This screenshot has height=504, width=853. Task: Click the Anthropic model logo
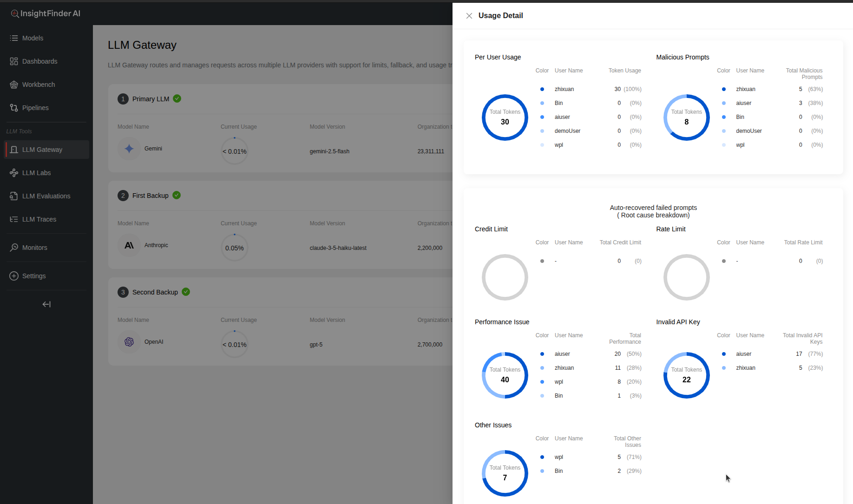[x=129, y=245]
